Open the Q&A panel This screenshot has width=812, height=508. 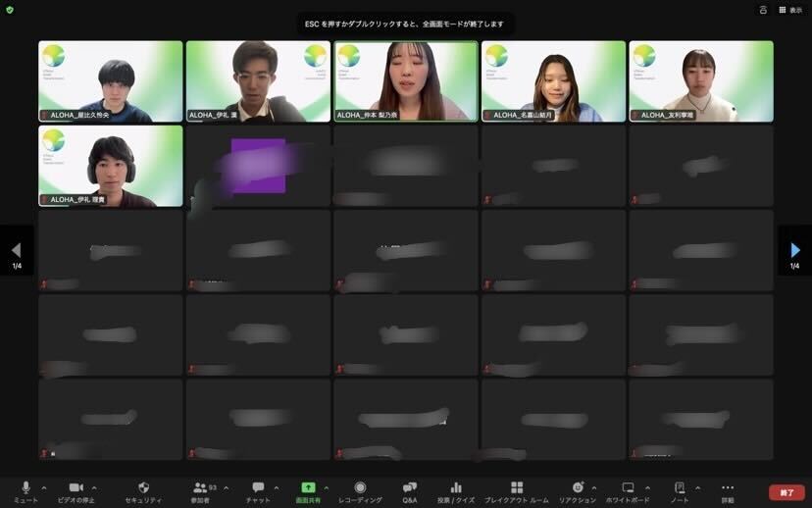410,487
